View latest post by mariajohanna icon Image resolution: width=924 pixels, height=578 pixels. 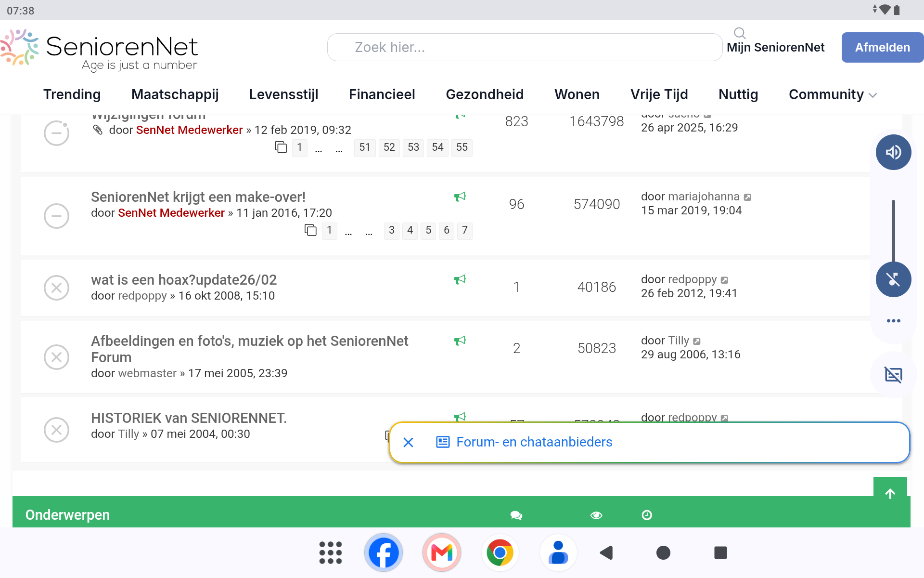(747, 197)
